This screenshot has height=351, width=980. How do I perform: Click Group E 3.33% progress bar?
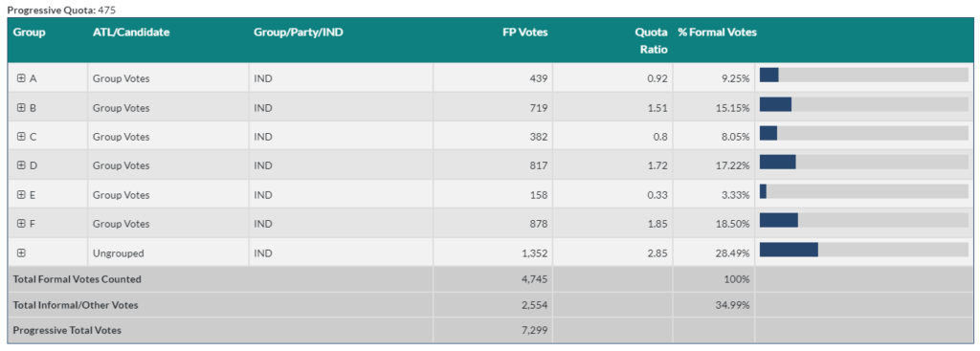pos(864,191)
